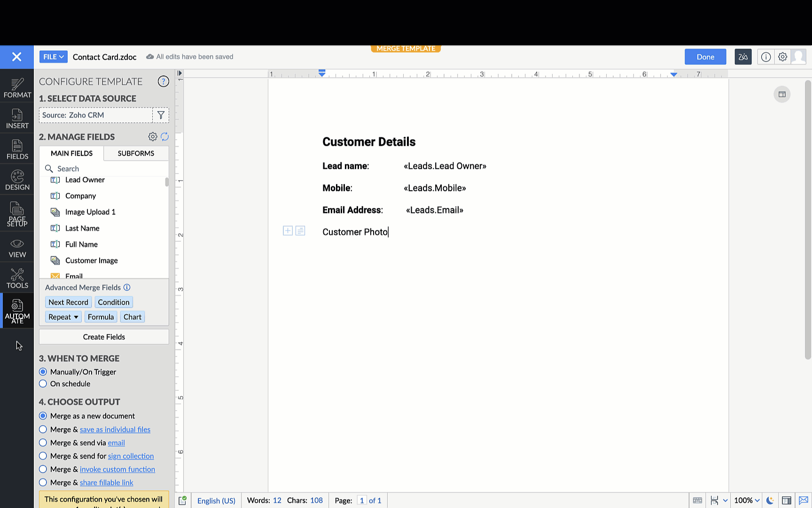Click the Create Fields button

(x=104, y=337)
